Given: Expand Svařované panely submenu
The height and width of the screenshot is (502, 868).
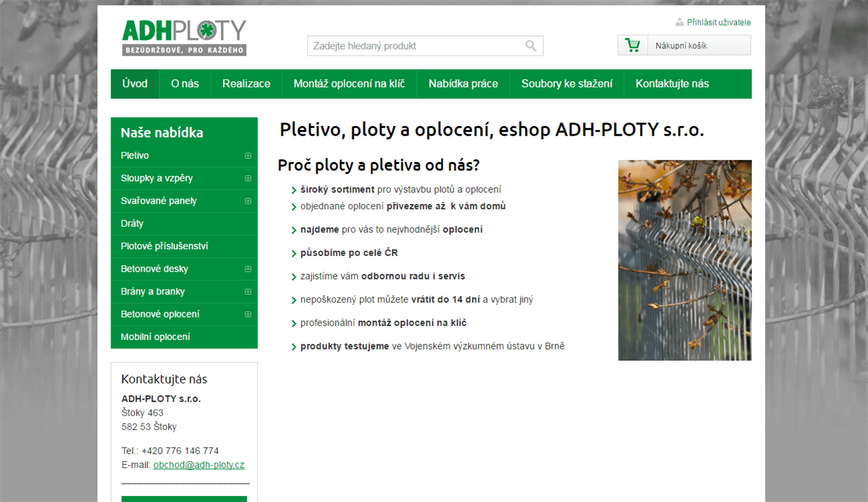Looking at the screenshot, I should (x=248, y=201).
